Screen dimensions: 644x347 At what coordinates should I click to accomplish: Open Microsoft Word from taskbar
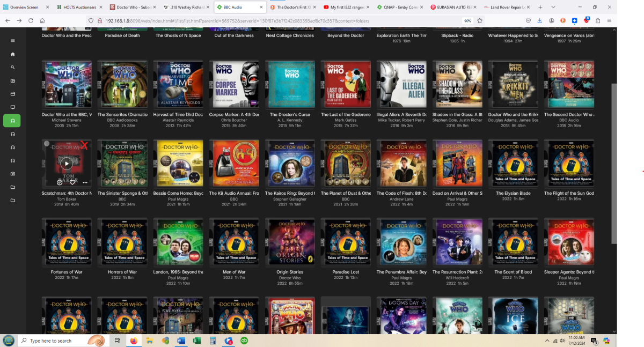coord(181,341)
